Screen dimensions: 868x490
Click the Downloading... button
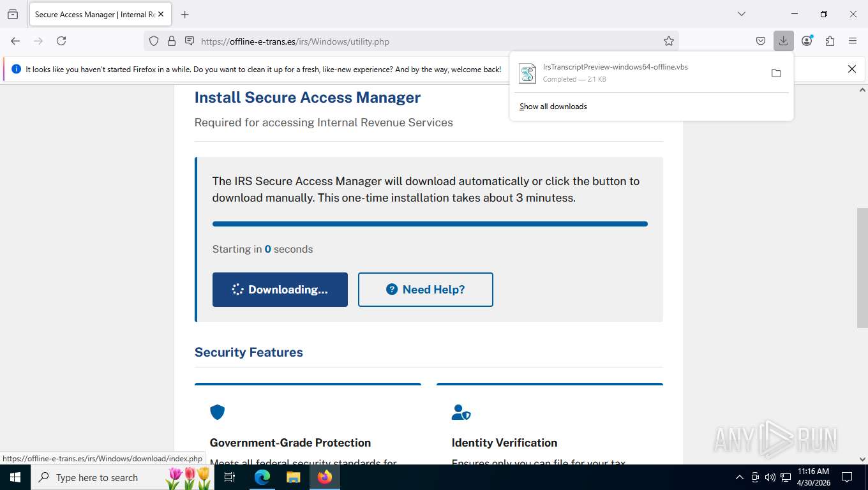click(280, 290)
